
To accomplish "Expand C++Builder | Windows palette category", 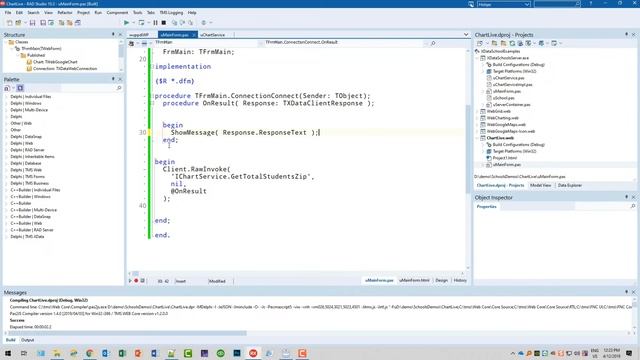I will [x=7, y=197].
